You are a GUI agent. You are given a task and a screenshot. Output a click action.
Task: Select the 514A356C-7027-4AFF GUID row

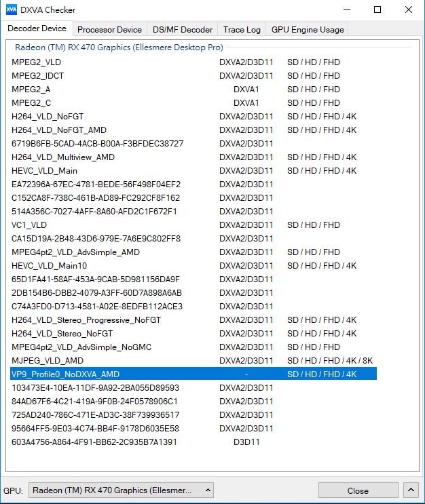coord(193,212)
